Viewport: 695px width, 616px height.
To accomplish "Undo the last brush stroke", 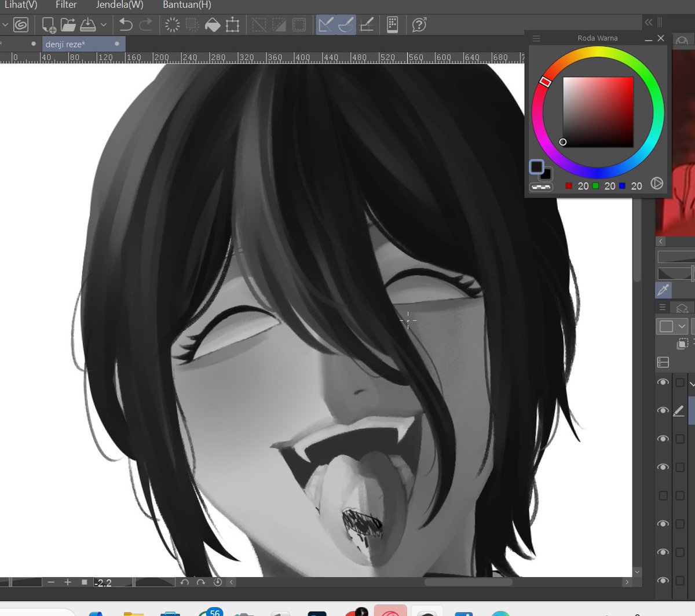I will coord(126,25).
